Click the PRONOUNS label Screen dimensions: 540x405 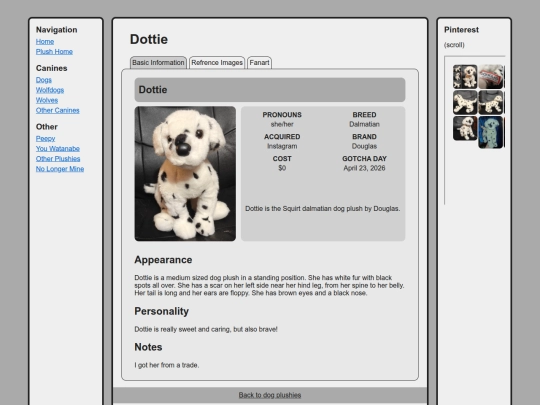pos(282,115)
